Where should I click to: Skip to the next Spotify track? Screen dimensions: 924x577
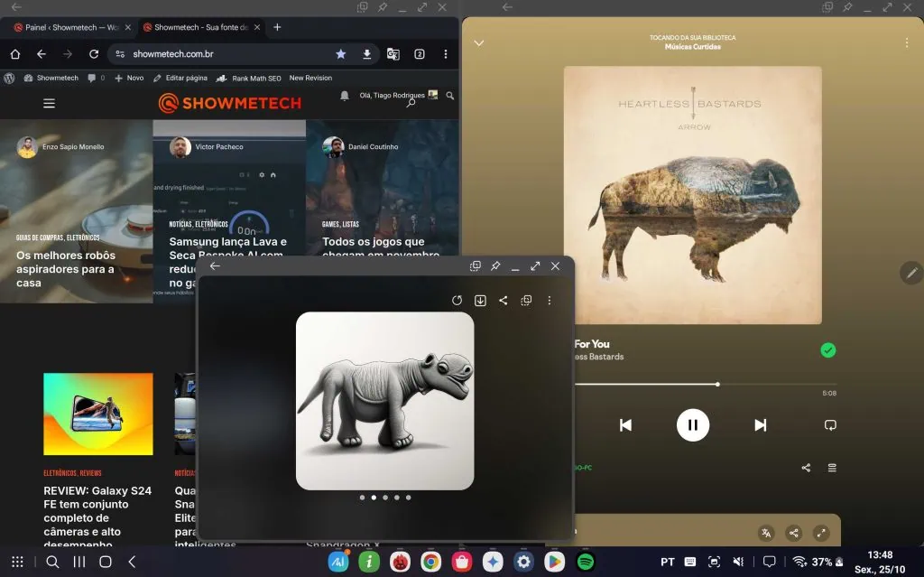(x=760, y=425)
